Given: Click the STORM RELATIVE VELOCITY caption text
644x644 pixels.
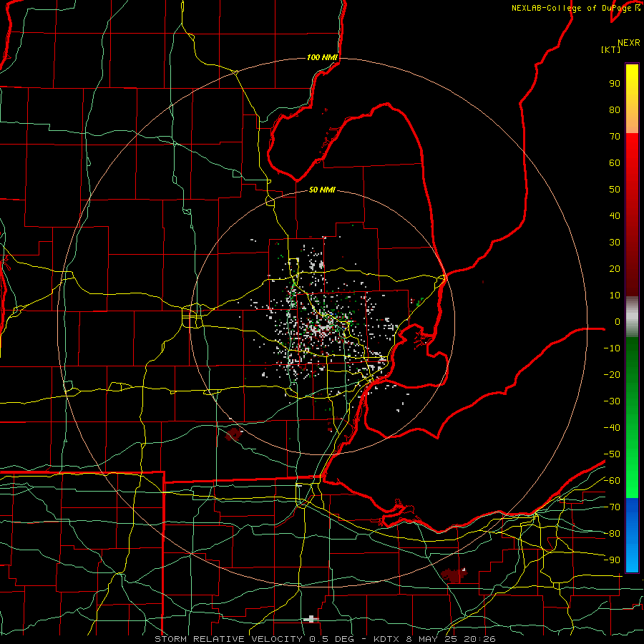Looking at the screenshot, I should click(228, 639).
